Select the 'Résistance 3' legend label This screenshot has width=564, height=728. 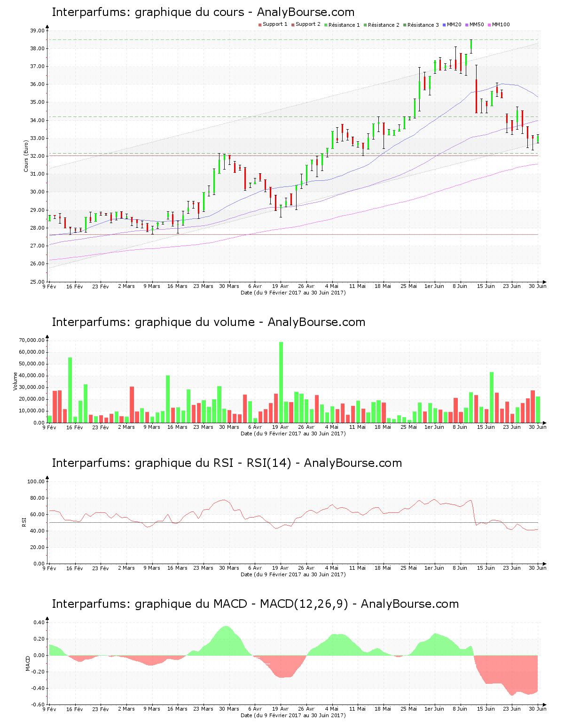[x=423, y=25]
